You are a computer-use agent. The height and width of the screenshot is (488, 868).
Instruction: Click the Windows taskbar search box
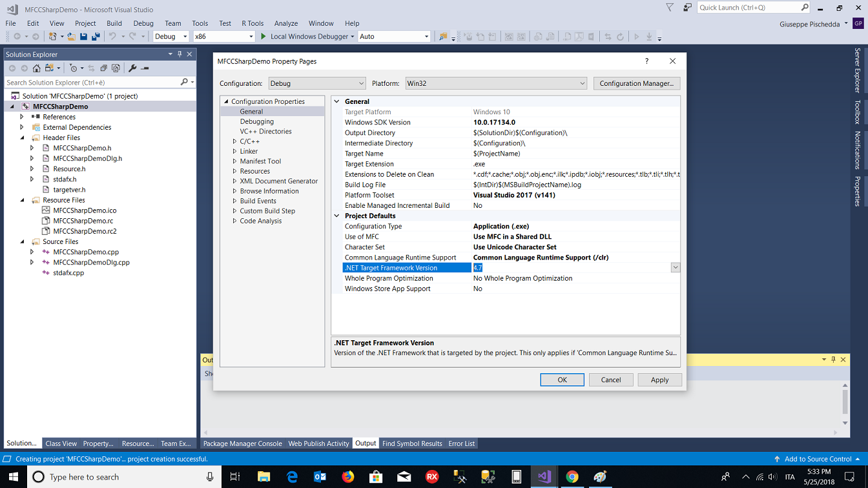[x=124, y=477]
